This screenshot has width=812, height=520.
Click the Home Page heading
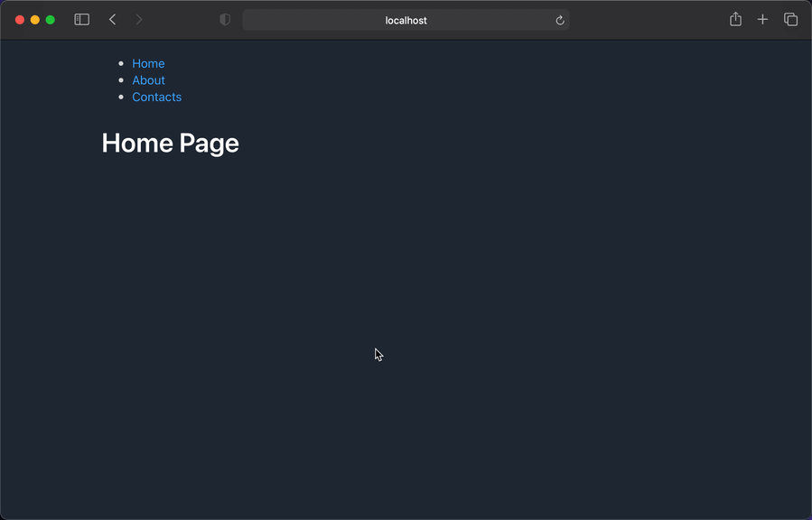point(171,143)
